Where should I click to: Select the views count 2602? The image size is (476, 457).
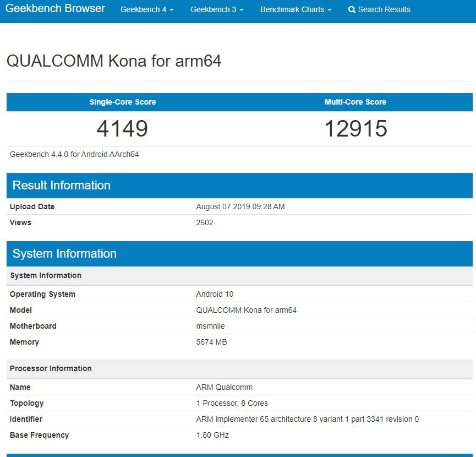[x=205, y=222]
